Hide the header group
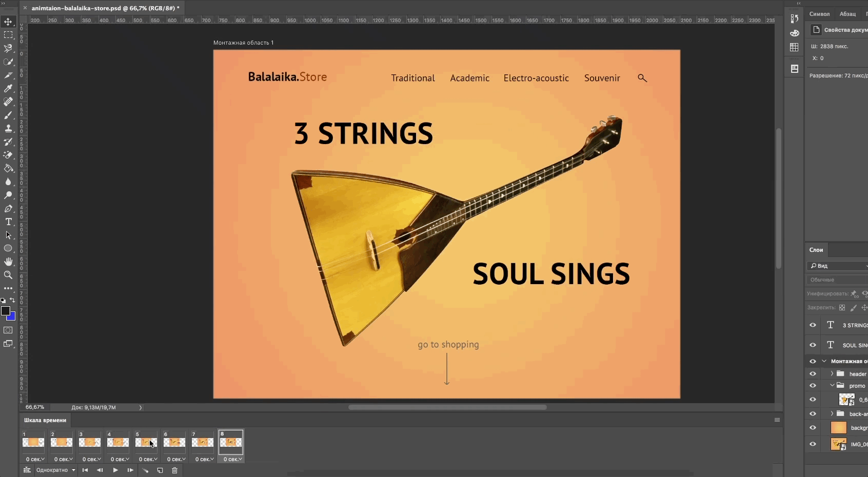Viewport: 868px width, 477px height. coord(813,374)
